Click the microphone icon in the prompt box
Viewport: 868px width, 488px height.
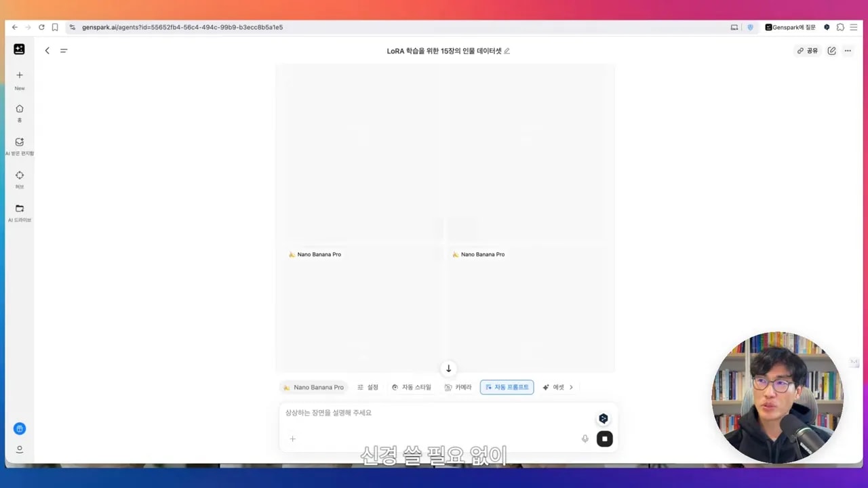click(585, 439)
